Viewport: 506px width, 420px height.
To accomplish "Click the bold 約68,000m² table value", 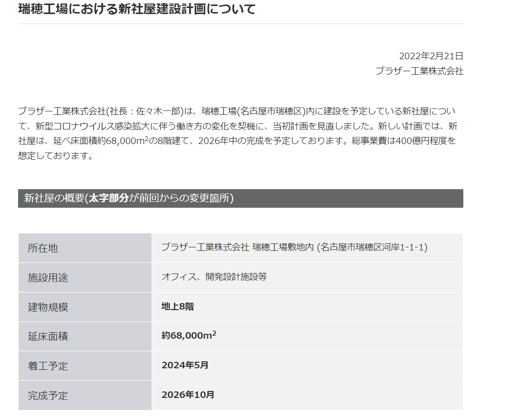I will coord(189,336).
